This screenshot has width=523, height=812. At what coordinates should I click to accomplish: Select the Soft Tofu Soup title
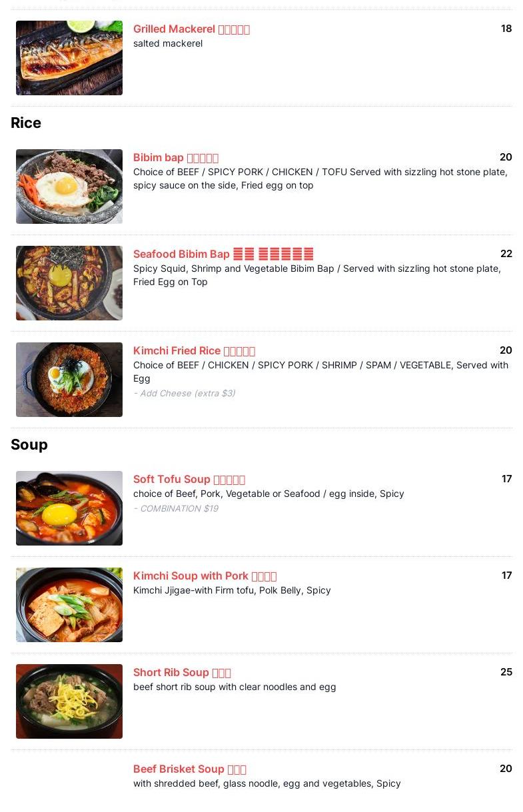tap(189, 479)
